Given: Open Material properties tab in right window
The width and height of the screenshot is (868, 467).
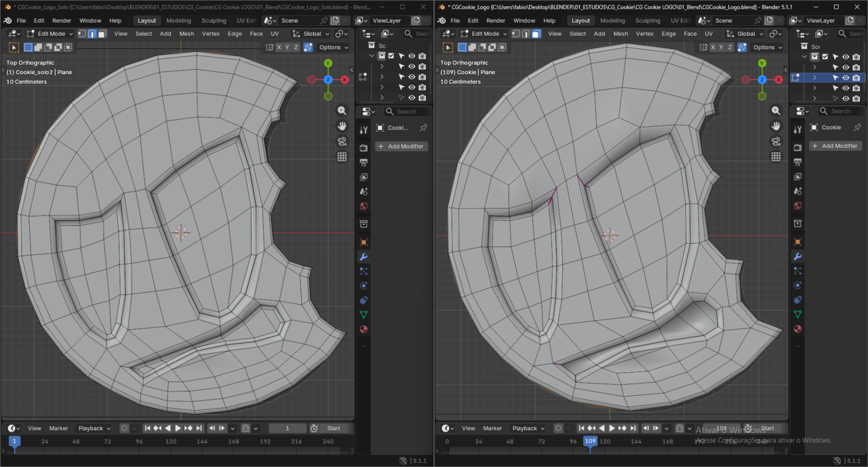Looking at the screenshot, I should pos(797,329).
